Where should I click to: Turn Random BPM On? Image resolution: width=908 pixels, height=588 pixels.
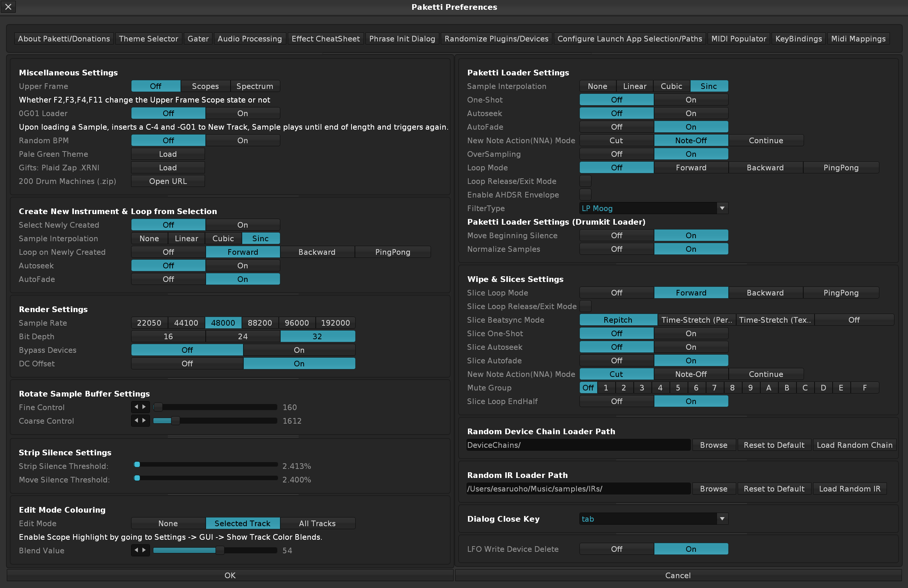[243, 141]
